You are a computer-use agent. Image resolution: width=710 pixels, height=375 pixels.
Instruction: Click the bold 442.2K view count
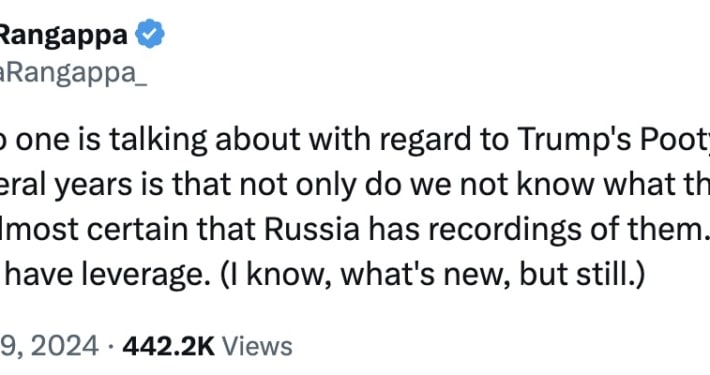point(168,346)
